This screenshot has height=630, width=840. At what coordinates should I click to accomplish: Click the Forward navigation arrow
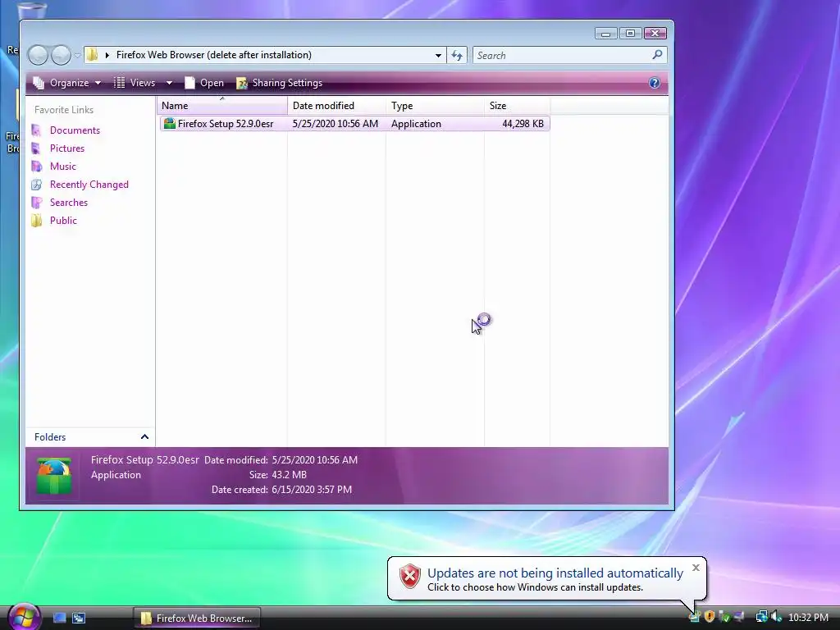tap(61, 55)
